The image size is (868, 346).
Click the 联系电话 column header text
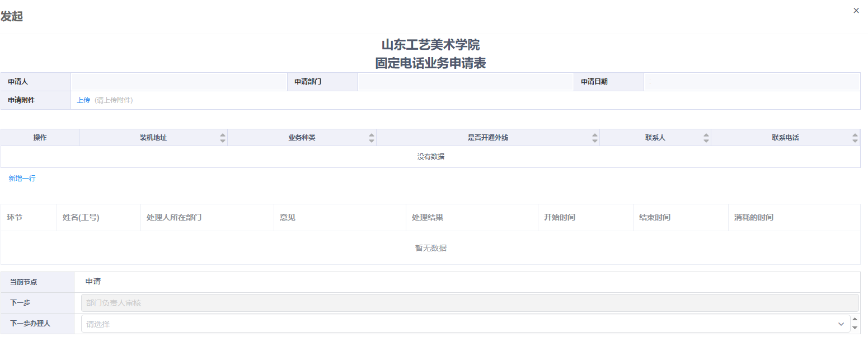click(785, 138)
